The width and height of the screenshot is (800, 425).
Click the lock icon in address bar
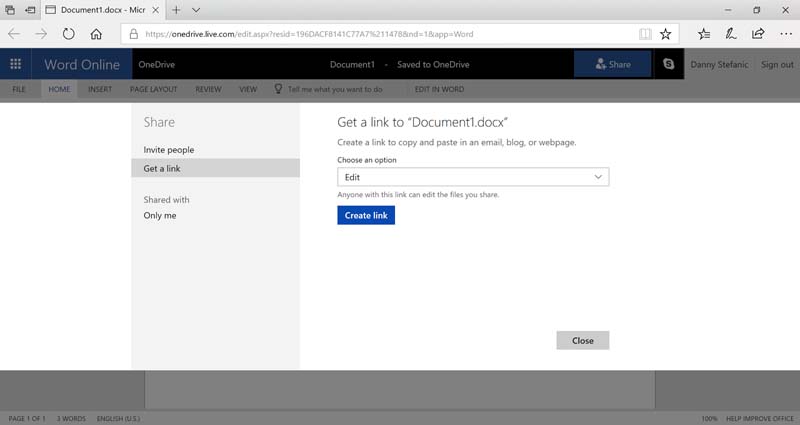pyautogui.click(x=134, y=34)
